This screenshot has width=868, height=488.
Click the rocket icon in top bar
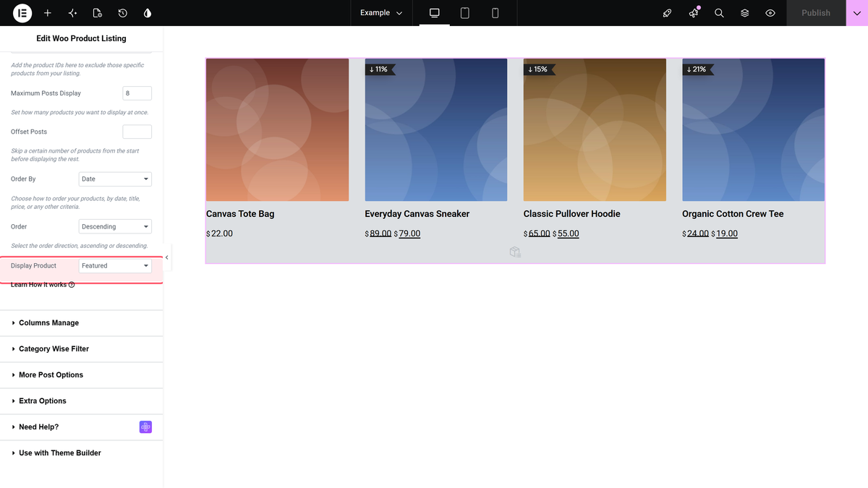(x=667, y=13)
